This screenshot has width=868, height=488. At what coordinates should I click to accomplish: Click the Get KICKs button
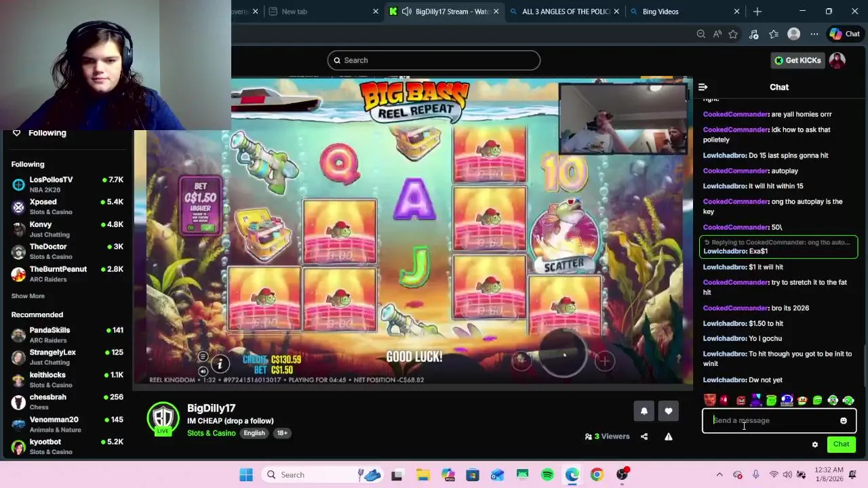click(x=799, y=60)
